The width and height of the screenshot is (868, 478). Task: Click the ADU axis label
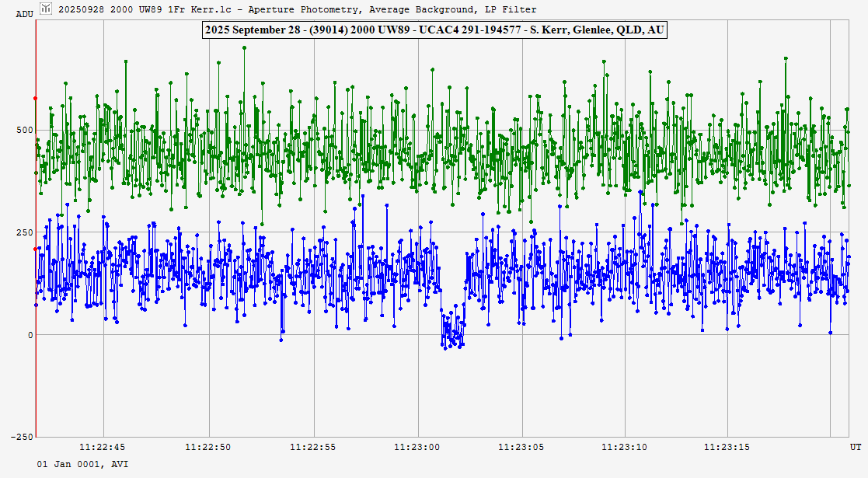tap(24, 15)
